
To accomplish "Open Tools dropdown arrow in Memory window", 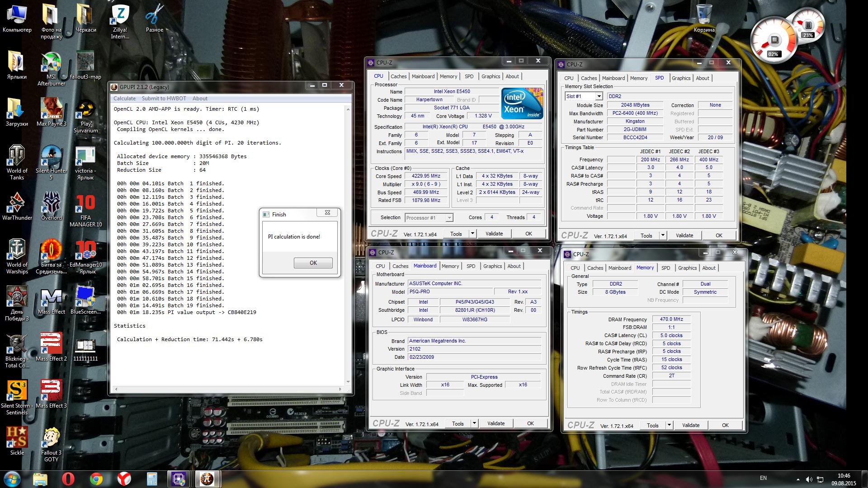I will pyautogui.click(x=669, y=425).
